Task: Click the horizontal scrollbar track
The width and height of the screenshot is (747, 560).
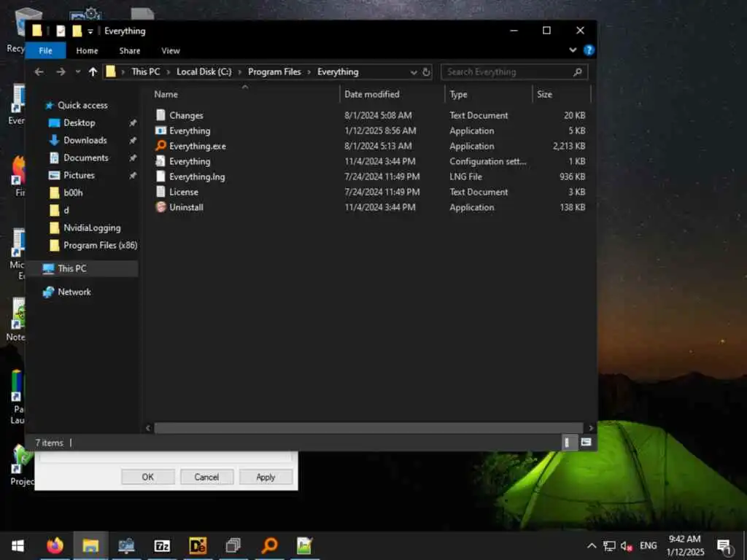Action: [x=368, y=427]
